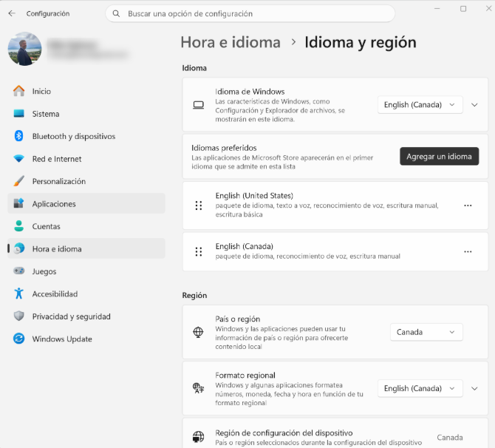Screen dimensions: 495x448
Task: Click the Personalización paintbrush icon
Action: point(19,181)
